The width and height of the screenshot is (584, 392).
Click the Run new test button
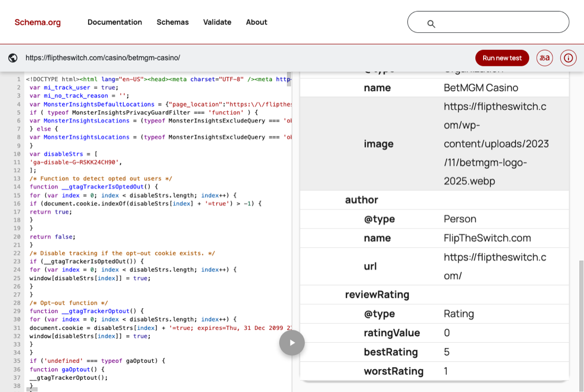pos(502,58)
